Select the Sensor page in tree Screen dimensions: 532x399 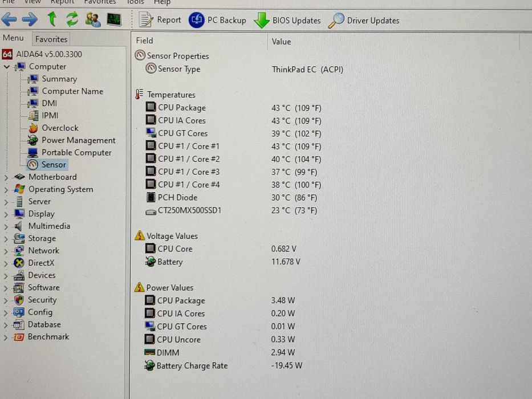47,165
